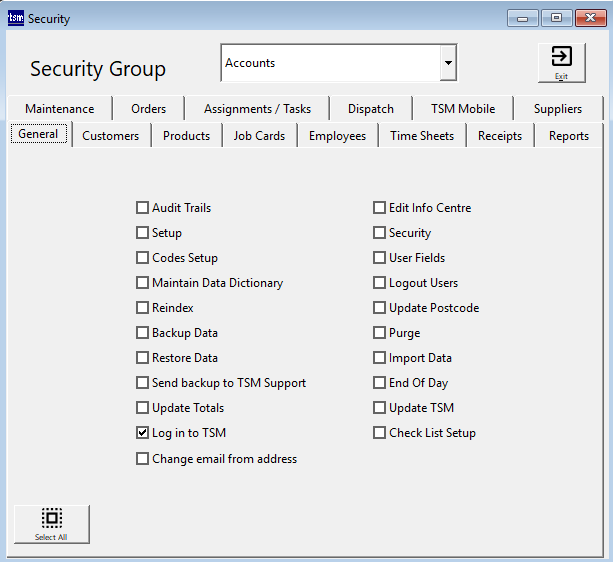This screenshot has height=562, width=613.
Task: Click the TSM logo in title bar
Action: point(15,18)
